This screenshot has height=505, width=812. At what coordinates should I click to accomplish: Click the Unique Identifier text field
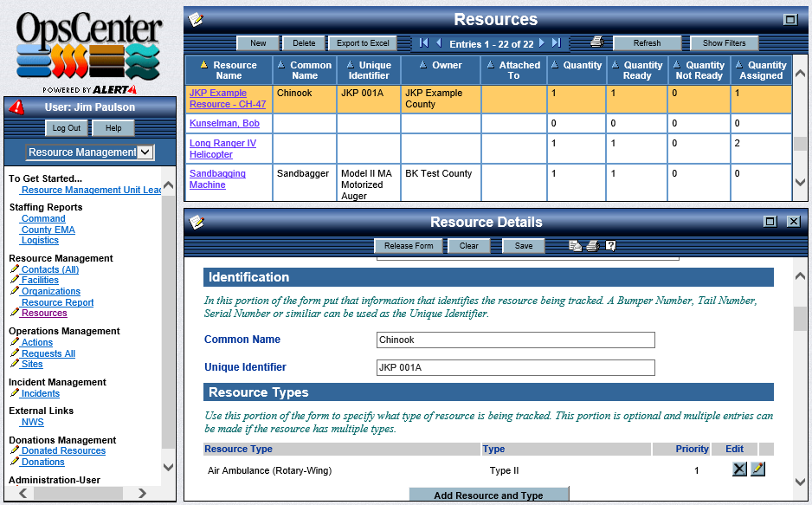(x=516, y=367)
